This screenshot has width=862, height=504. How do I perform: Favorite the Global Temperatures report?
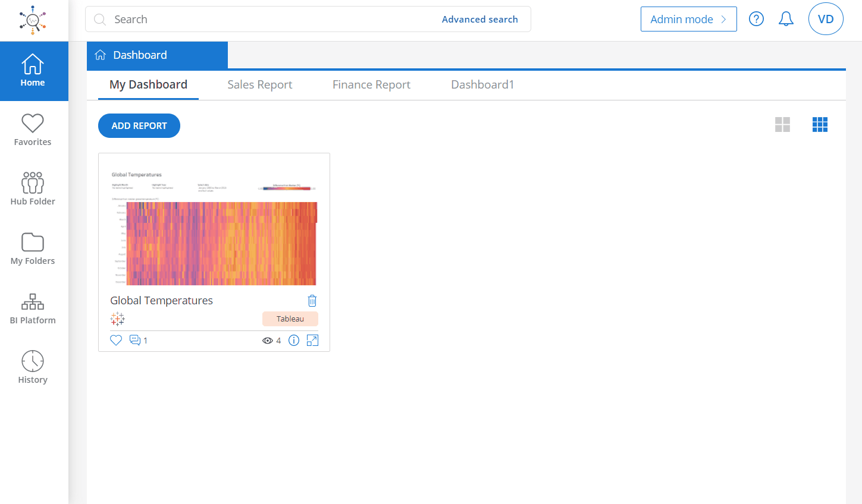pos(116,340)
